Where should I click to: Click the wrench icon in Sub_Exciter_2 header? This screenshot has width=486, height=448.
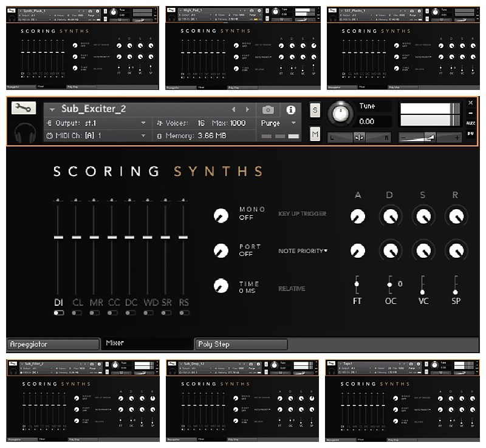[x=23, y=108]
